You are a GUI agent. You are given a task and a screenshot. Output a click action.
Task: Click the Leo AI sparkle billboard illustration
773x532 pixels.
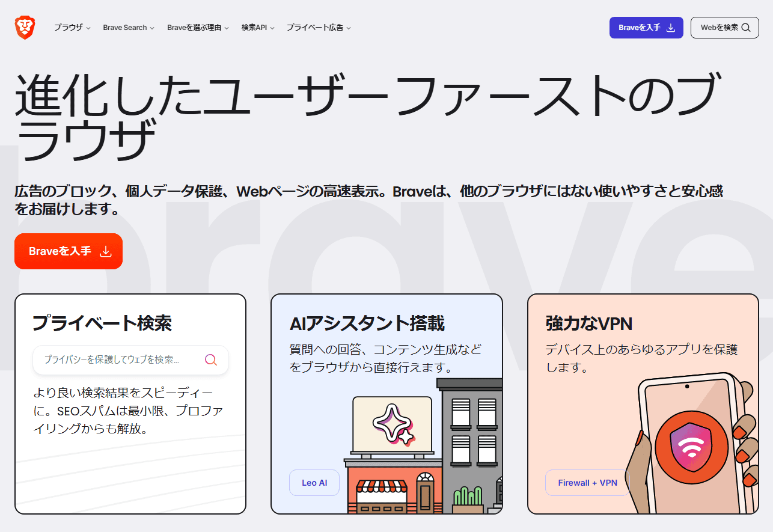(x=393, y=425)
